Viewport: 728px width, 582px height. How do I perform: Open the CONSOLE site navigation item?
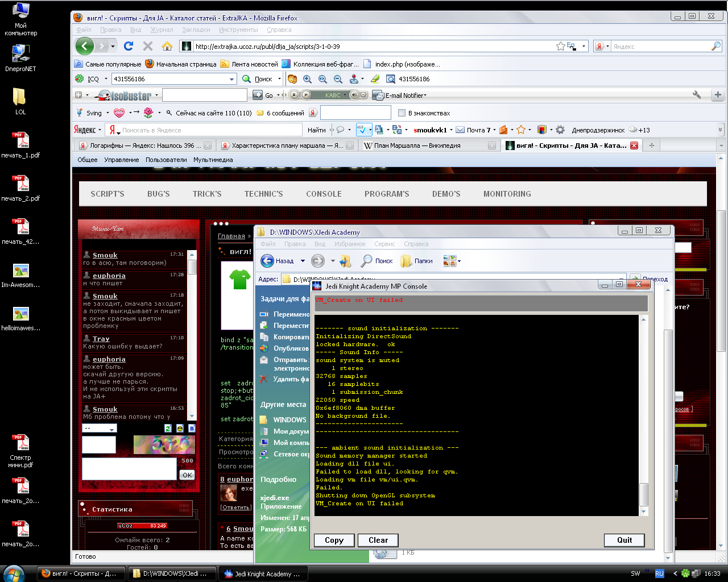(x=324, y=194)
